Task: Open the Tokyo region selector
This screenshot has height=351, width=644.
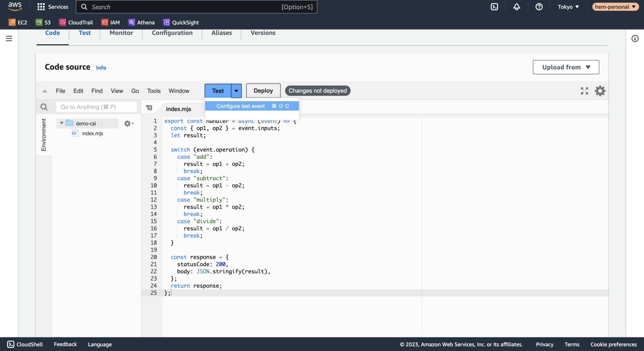Action: (x=568, y=7)
